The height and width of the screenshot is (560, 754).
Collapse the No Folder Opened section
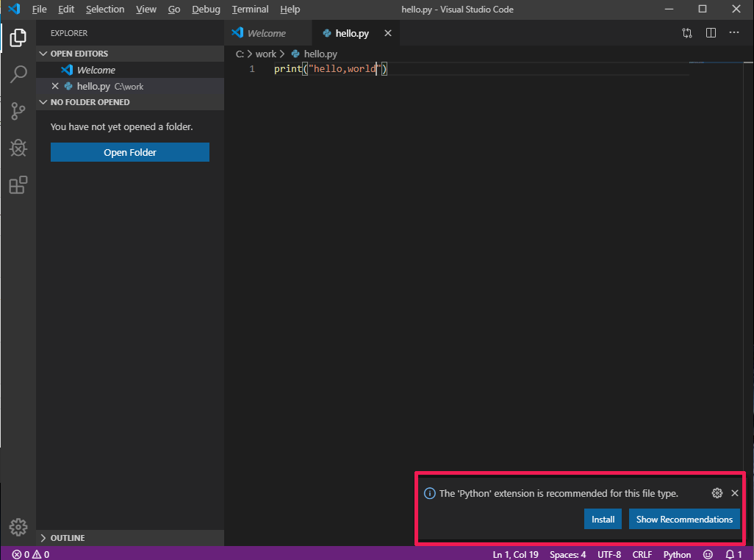click(43, 102)
